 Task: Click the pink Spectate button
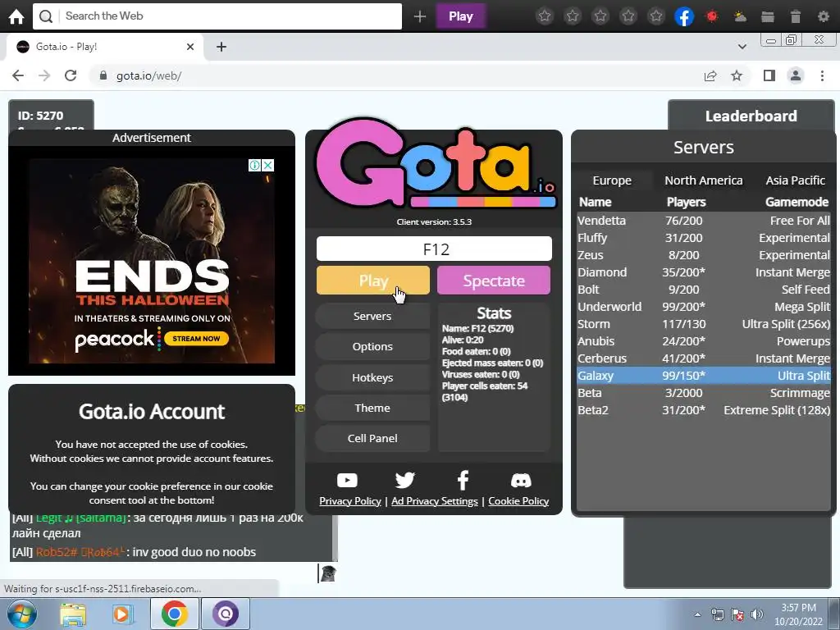493,281
